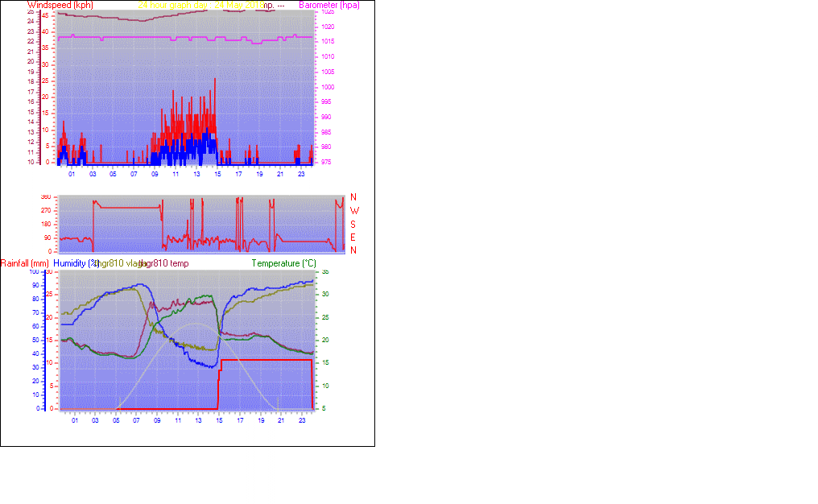Click the Barometer (hpa) axis title

(x=329, y=5)
